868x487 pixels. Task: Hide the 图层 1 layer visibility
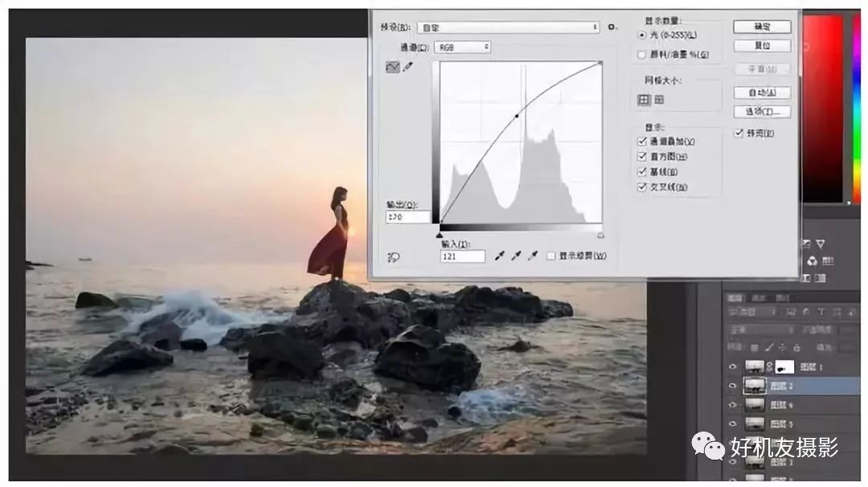pyautogui.click(x=731, y=366)
